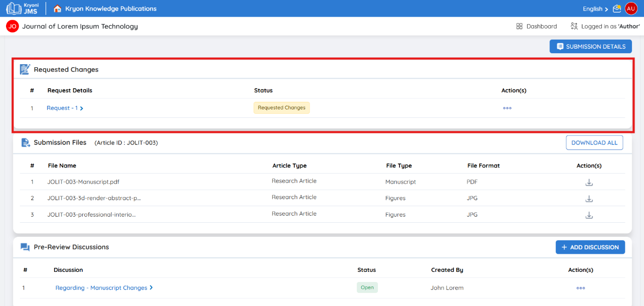Expand chevron next to Request - 1

click(x=82, y=108)
